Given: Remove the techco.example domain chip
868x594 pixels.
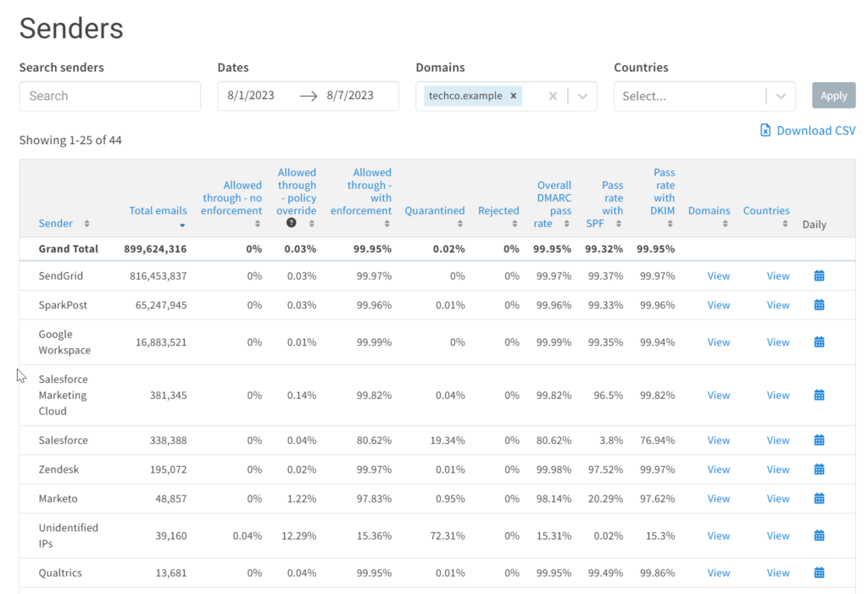Looking at the screenshot, I should (x=514, y=96).
